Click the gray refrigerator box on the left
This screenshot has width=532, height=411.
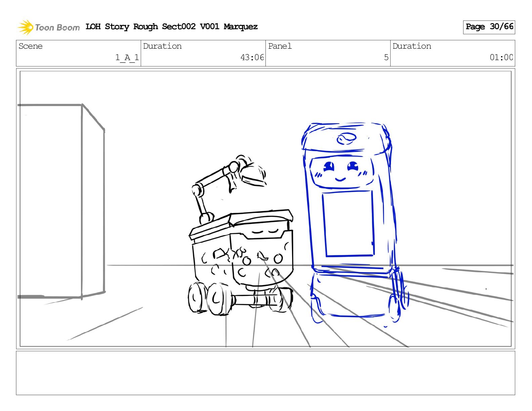(x=61, y=201)
